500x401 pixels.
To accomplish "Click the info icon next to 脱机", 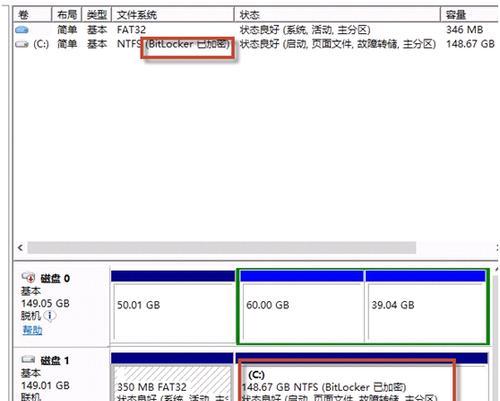I will 50,315.
